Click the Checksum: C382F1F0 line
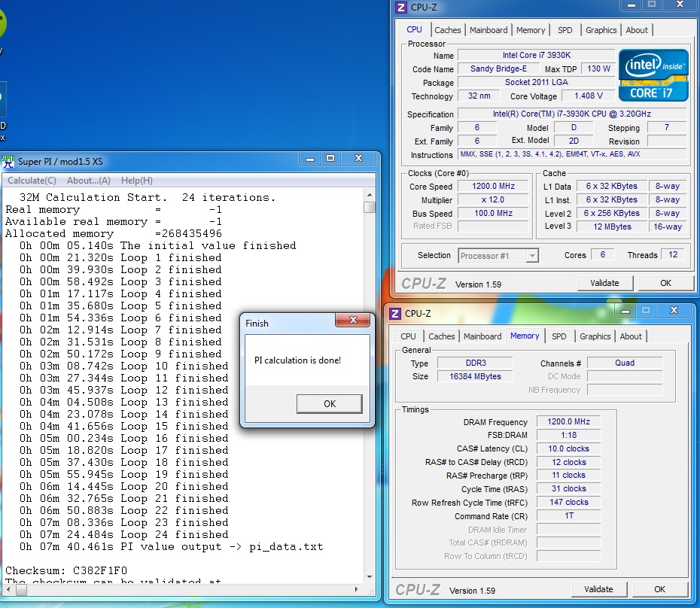The width and height of the screenshot is (700, 608). pyautogui.click(x=66, y=570)
